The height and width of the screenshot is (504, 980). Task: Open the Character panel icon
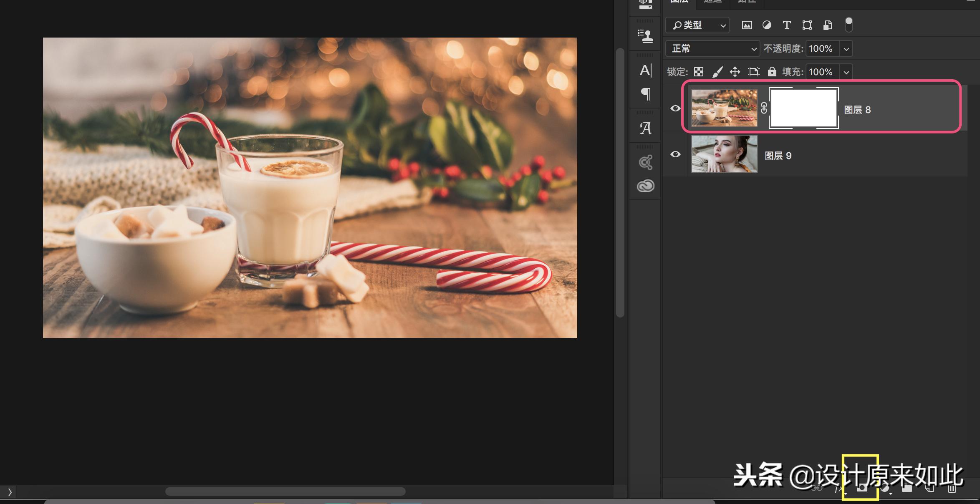(646, 70)
